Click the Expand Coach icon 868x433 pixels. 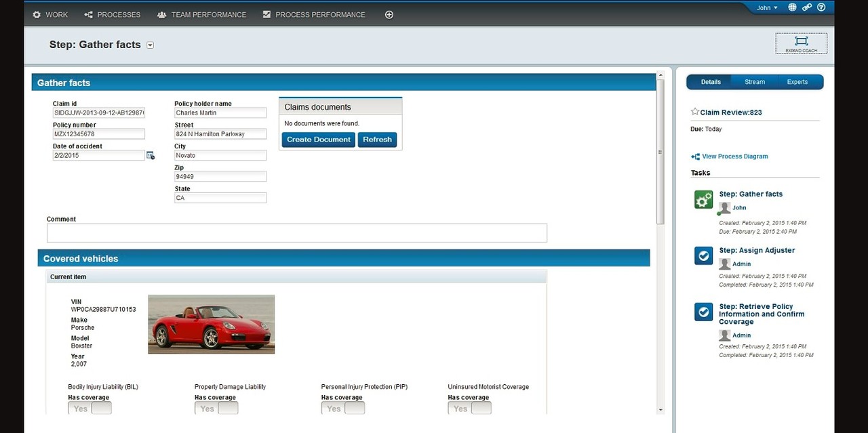pyautogui.click(x=801, y=43)
